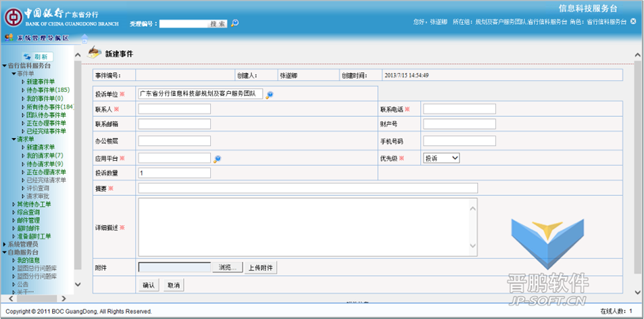Click the 搜索 button at top
This screenshot has height=319, width=644.
click(x=218, y=24)
